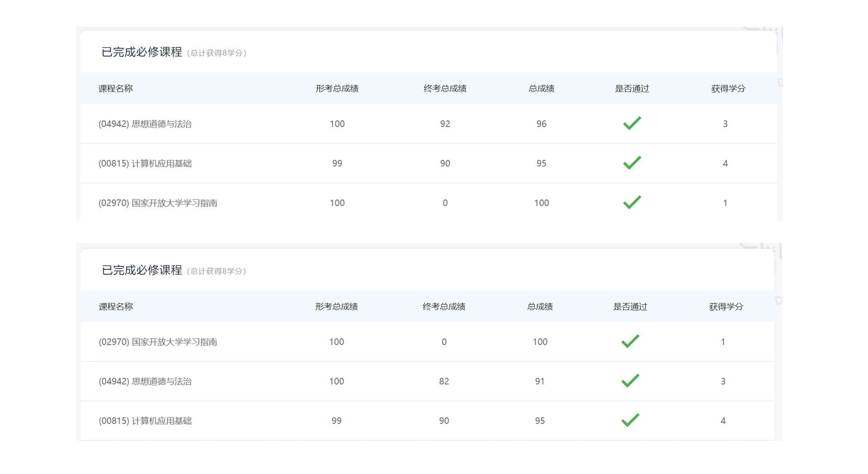Click second table's 国家开放大学学习指南 pass checkmark

pyautogui.click(x=630, y=341)
